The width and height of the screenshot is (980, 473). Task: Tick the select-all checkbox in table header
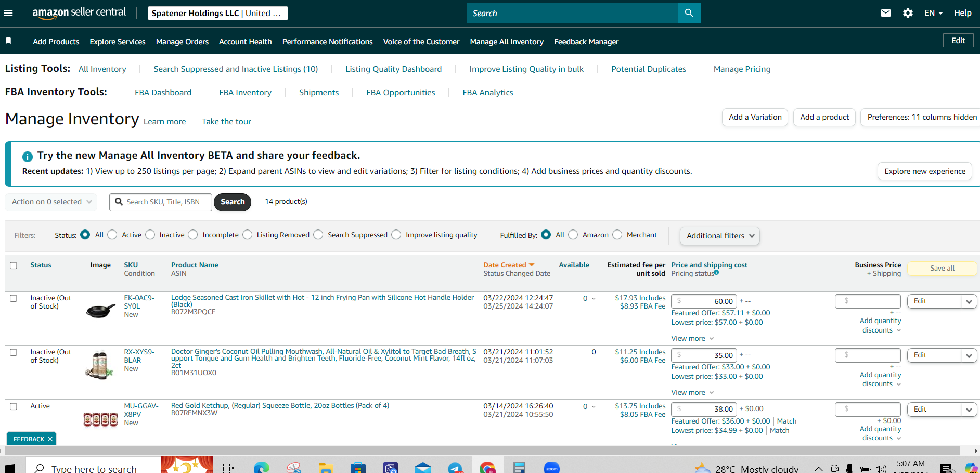pos(14,265)
